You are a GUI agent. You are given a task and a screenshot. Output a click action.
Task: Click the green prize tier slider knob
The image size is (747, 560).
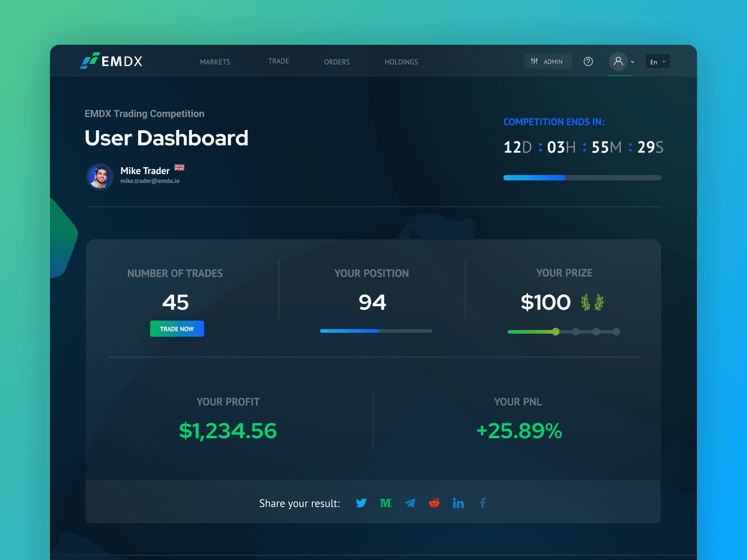[556, 332]
